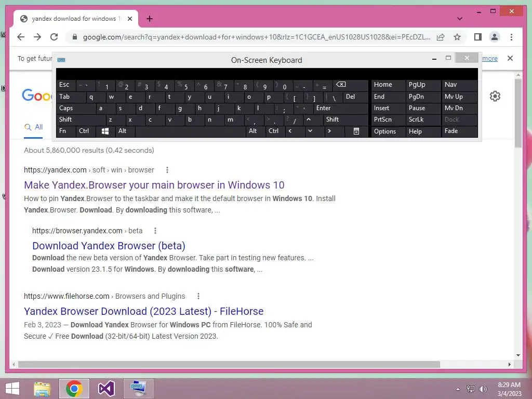Open the Chrome profile avatar

pos(495,37)
